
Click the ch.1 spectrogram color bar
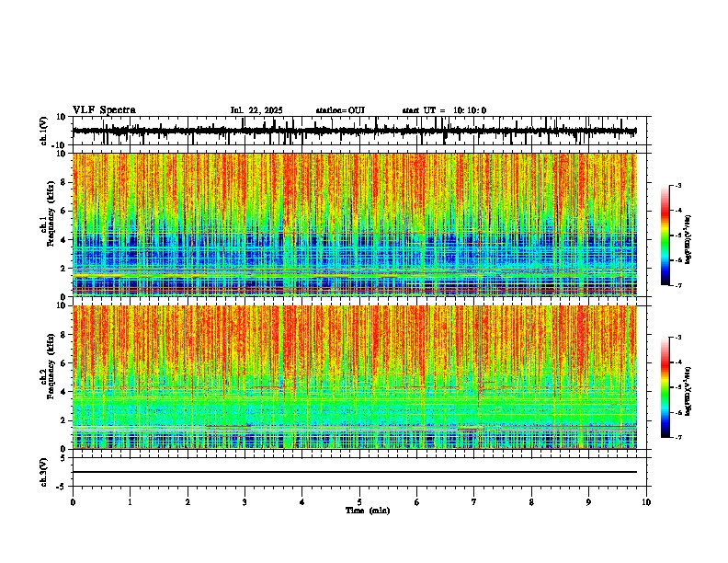(x=665, y=236)
